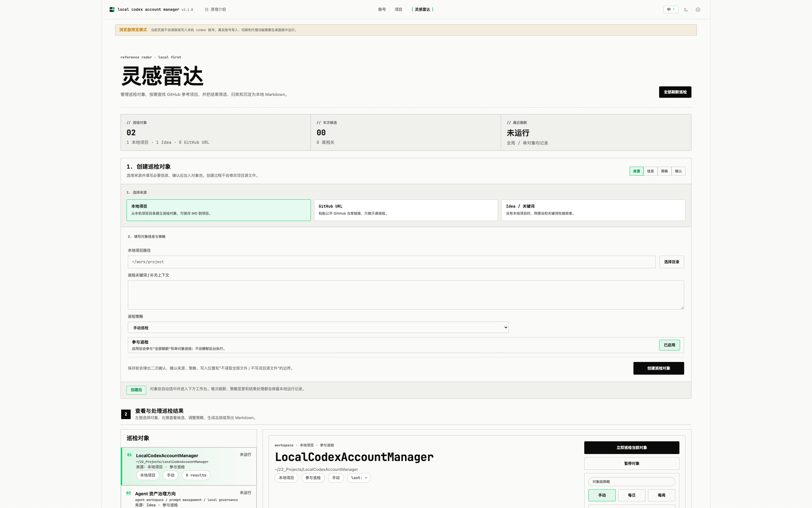Click 浏览器预览模式 banner label
This screenshot has width=812, height=508.
(133, 30)
